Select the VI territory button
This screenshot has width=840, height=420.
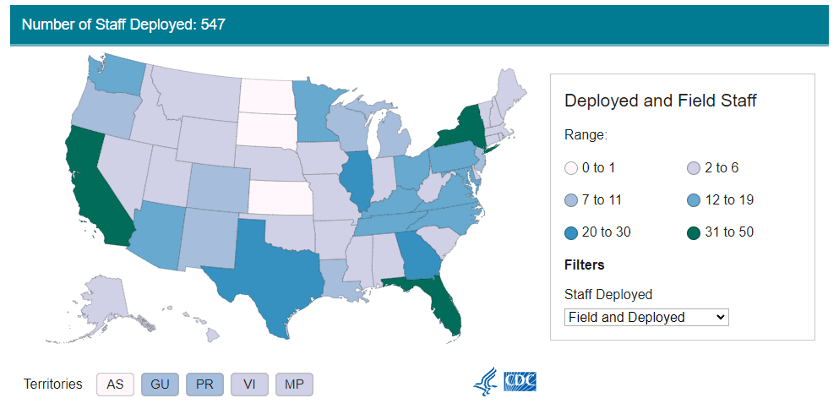click(x=249, y=384)
